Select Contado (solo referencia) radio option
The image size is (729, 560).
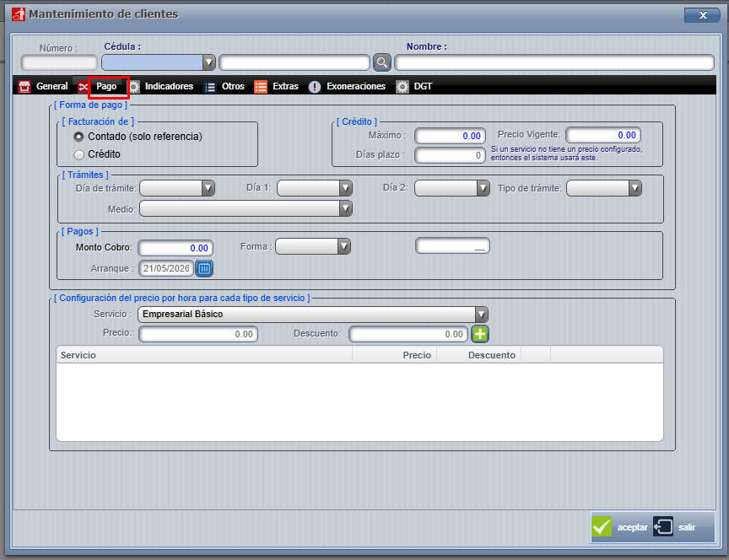point(78,137)
